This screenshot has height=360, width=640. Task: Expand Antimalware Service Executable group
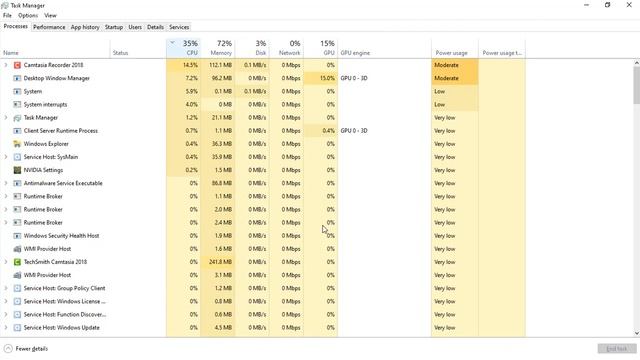(6, 183)
